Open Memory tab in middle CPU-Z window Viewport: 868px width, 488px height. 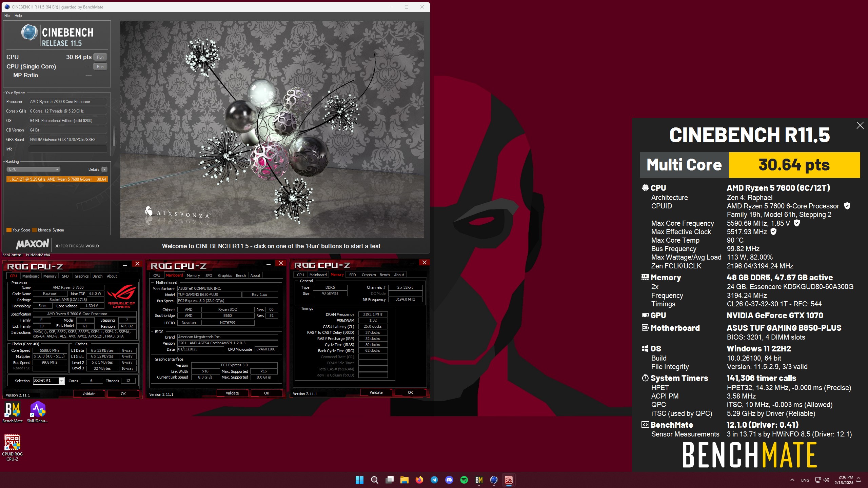[193, 276]
